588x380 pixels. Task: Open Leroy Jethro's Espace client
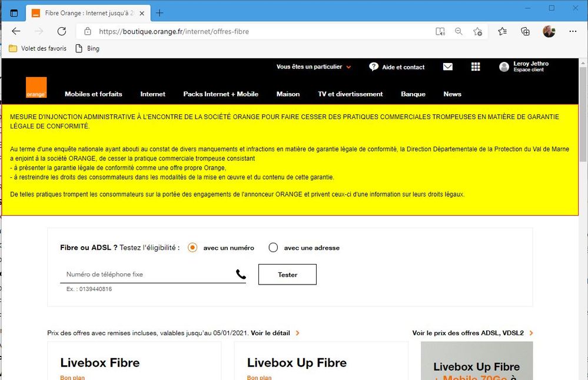(x=524, y=67)
